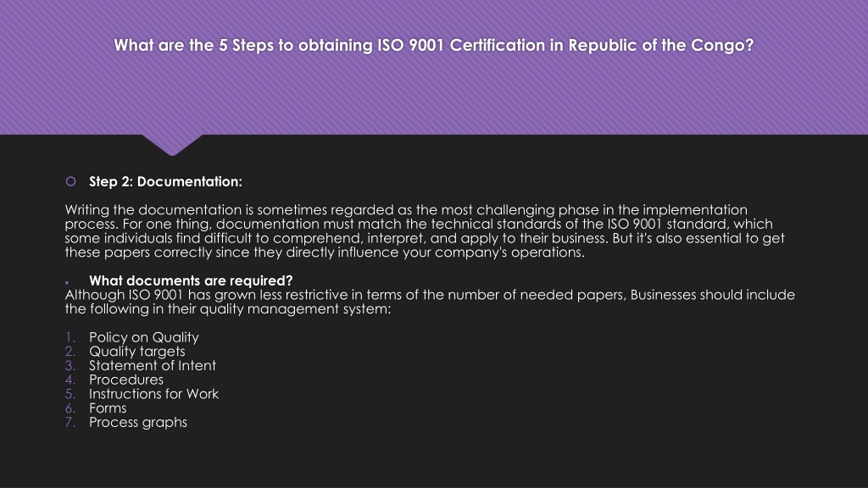
Task: Click the paragraph starting 'Although ISO 9001'
Action: [430, 302]
